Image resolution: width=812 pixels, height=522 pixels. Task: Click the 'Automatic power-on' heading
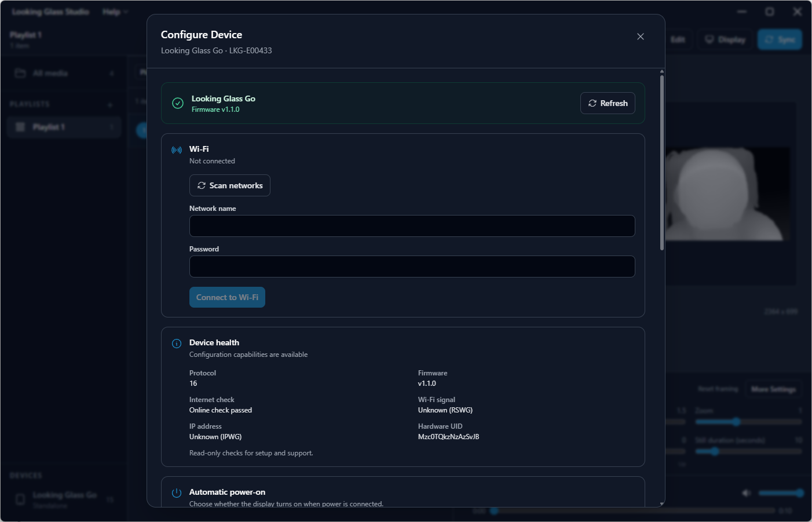(227, 492)
